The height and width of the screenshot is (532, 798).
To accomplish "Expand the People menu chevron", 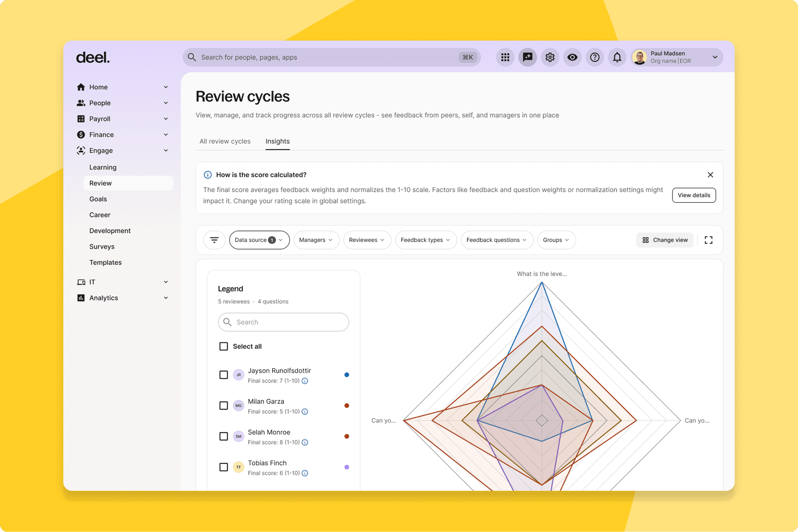I will click(166, 103).
